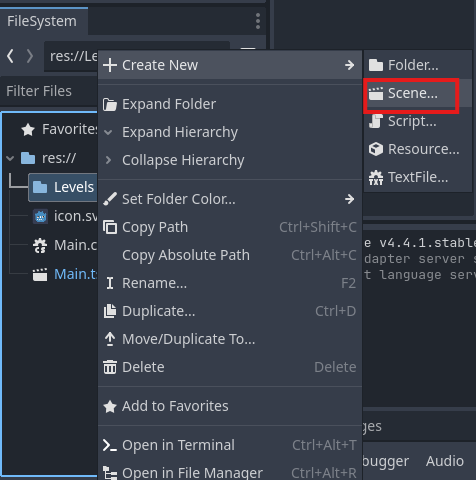
Task: Click the Expand Folder open-folder icon
Action: pyautogui.click(x=110, y=105)
